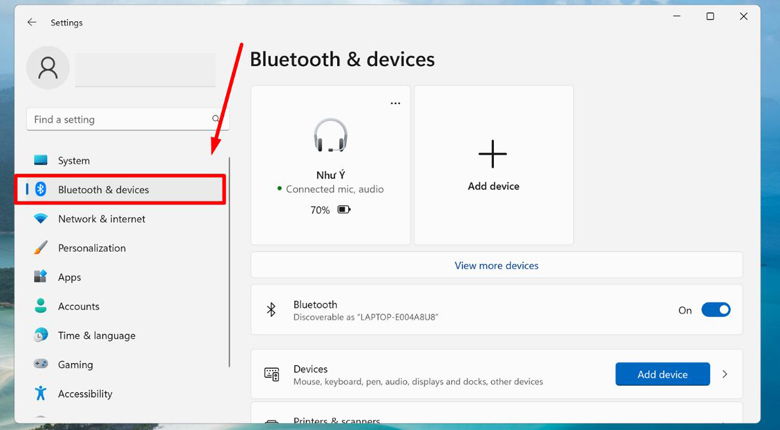
Task: Click the Time & language globe icon
Action: [x=40, y=335]
